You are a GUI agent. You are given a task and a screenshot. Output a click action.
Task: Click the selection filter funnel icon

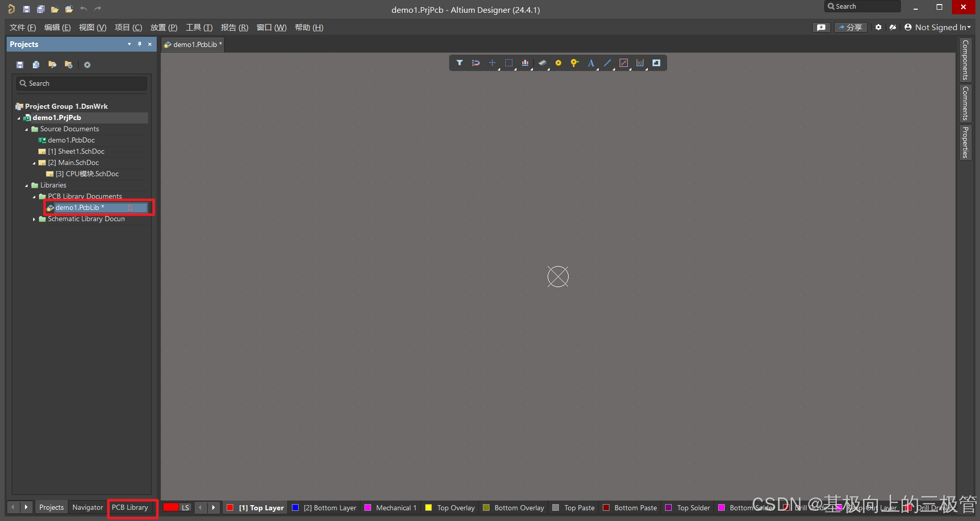point(459,63)
